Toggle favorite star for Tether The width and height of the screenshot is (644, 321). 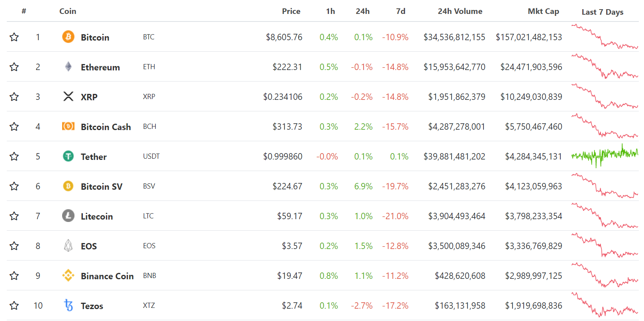pyautogui.click(x=14, y=156)
